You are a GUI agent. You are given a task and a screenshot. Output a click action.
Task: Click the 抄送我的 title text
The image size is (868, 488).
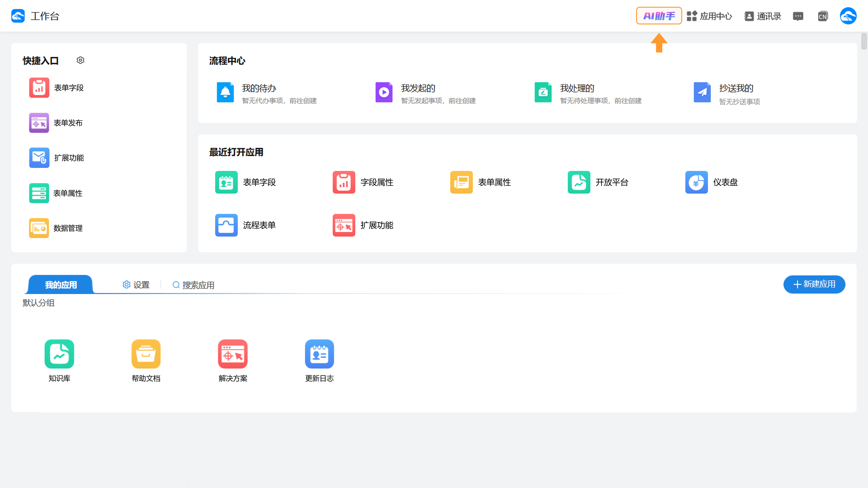(x=736, y=88)
